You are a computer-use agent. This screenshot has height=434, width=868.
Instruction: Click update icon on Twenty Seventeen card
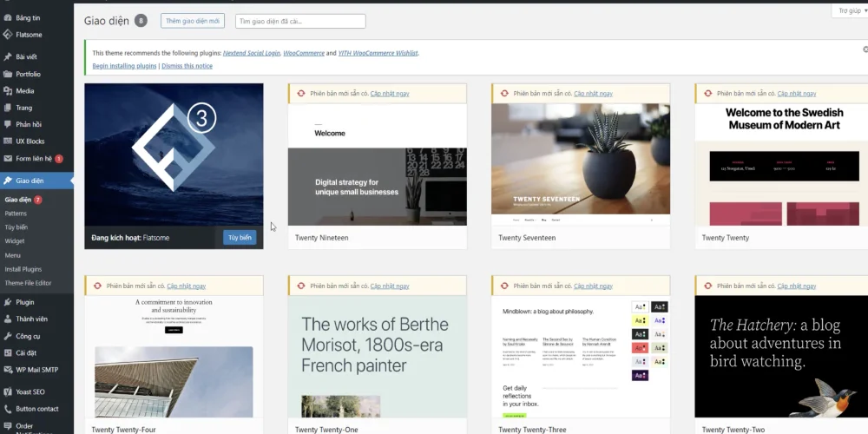tap(504, 94)
